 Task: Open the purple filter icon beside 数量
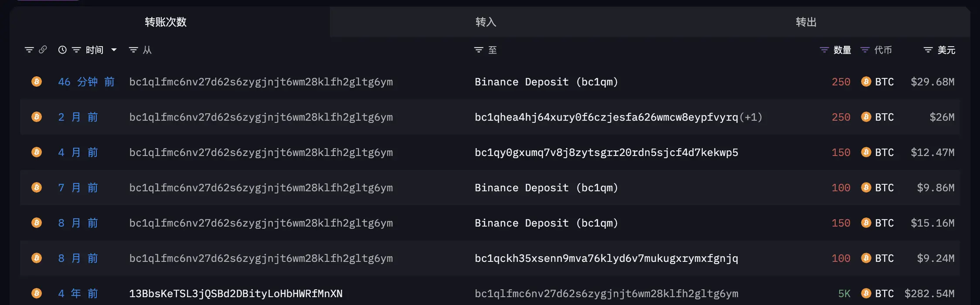(x=824, y=50)
